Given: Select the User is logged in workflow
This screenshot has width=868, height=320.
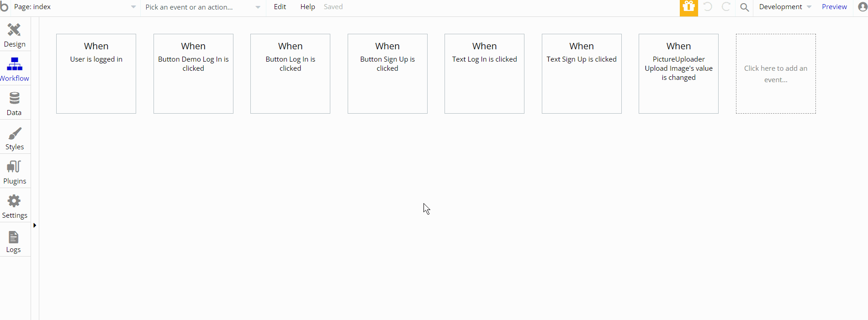Looking at the screenshot, I should (x=96, y=73).
